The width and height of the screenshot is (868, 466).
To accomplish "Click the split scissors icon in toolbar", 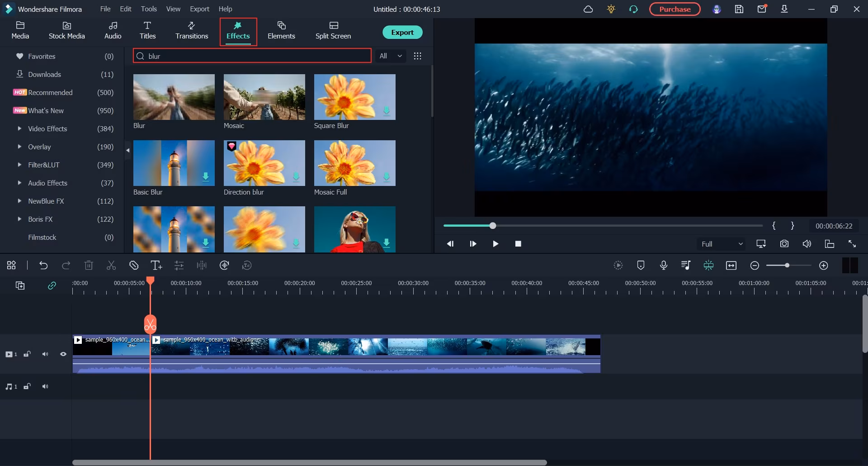I will pos(111,266).
